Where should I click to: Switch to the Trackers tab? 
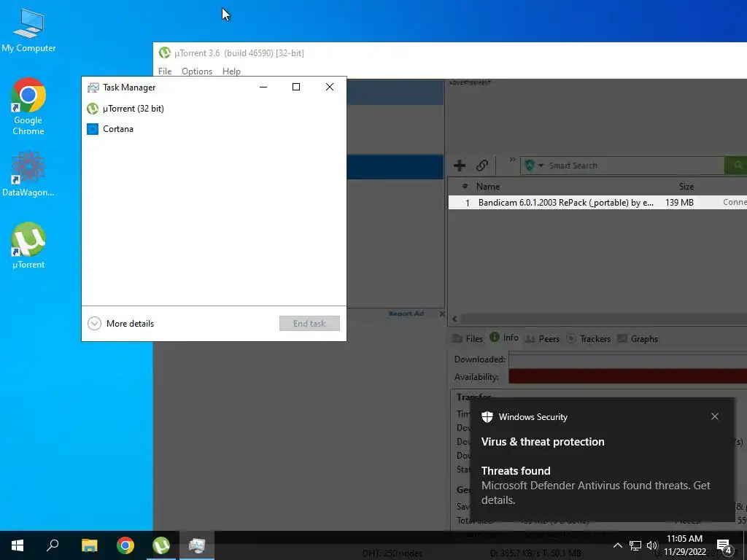pyautogui.click(x=589, y=338)
